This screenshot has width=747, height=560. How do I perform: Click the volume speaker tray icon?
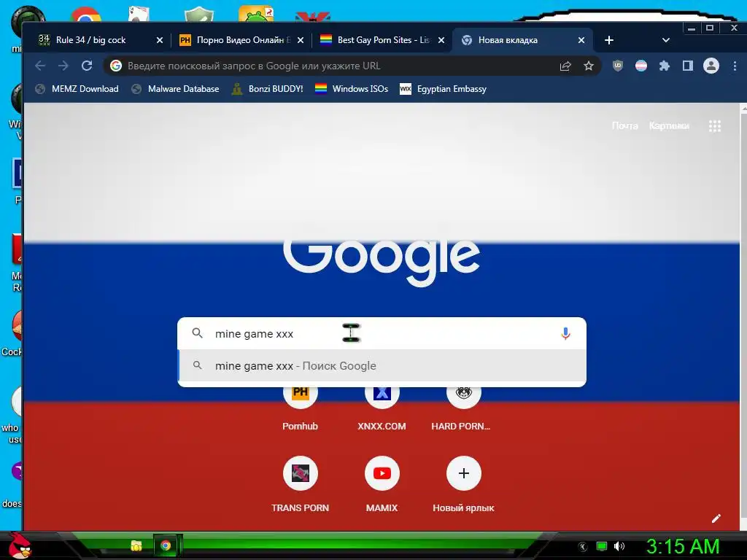click(619, 546)
